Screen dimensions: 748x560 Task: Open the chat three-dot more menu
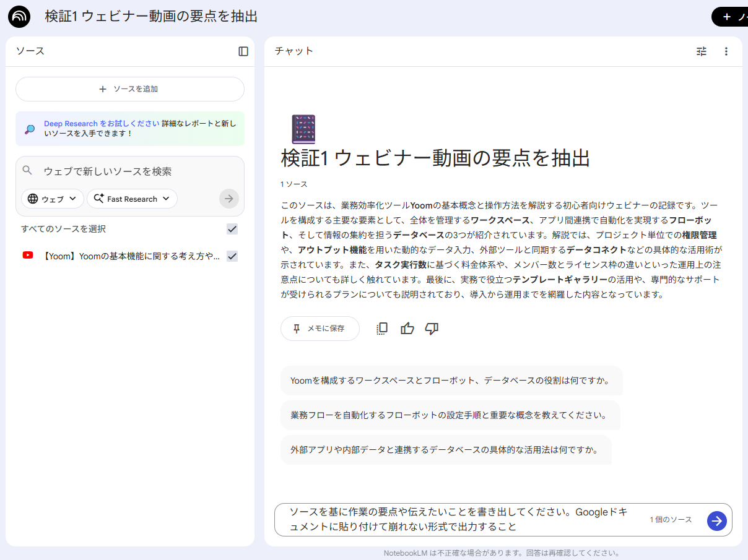point(726,51)
